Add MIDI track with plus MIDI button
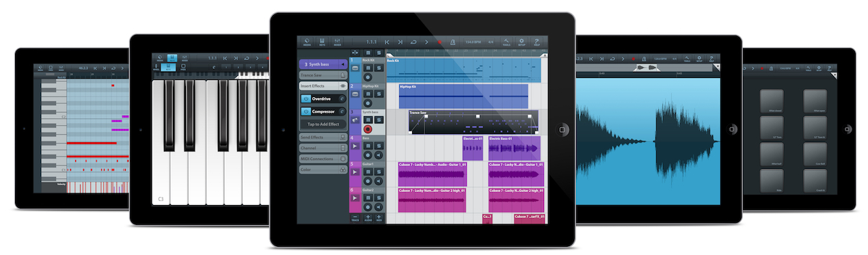The image size is (868, 255). 379,218
